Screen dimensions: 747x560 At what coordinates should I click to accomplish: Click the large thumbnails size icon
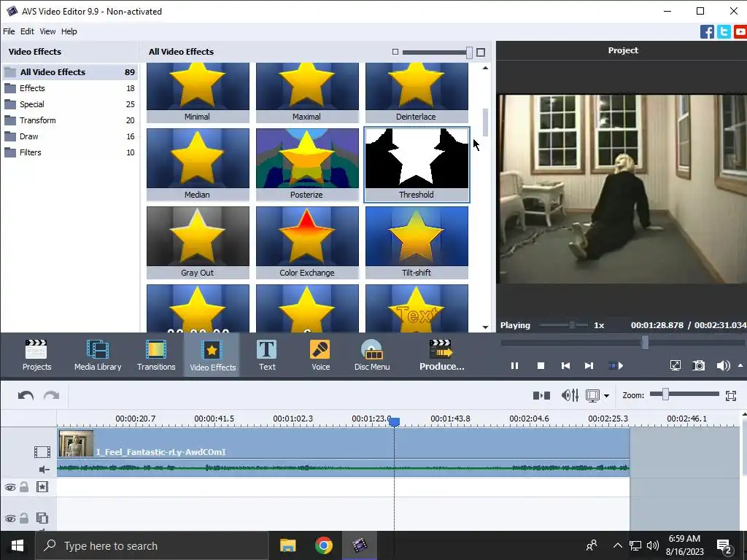[481, 52]
